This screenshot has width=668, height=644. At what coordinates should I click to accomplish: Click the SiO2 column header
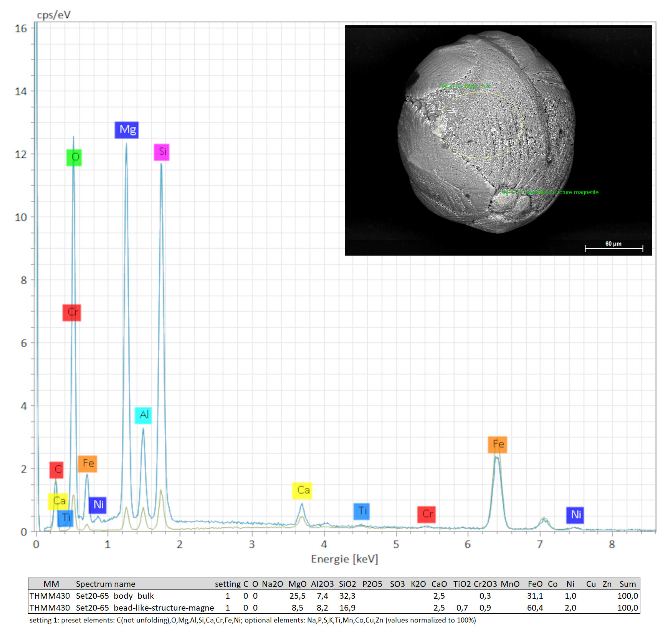[x=347, y=584]
